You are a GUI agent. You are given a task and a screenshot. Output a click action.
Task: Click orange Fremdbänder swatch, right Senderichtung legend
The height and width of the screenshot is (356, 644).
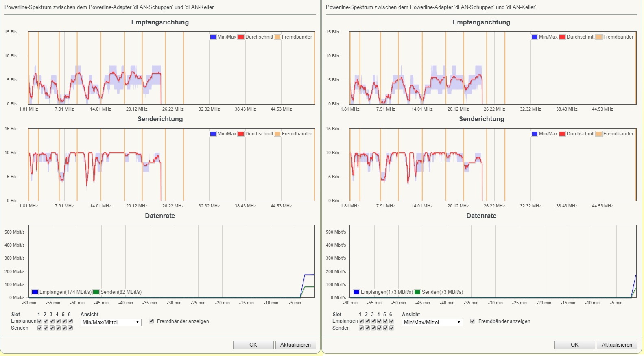pos(599,134)
